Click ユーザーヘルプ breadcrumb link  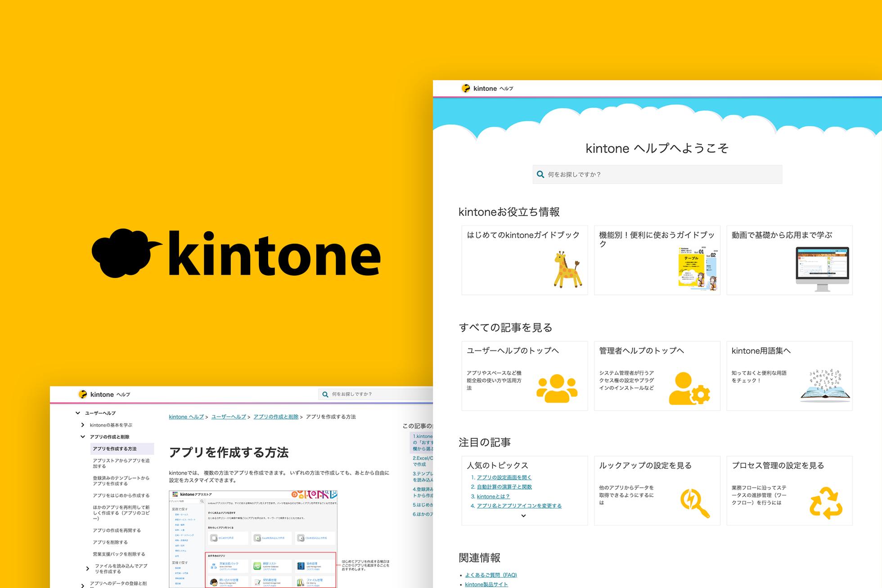pos(229,417)
